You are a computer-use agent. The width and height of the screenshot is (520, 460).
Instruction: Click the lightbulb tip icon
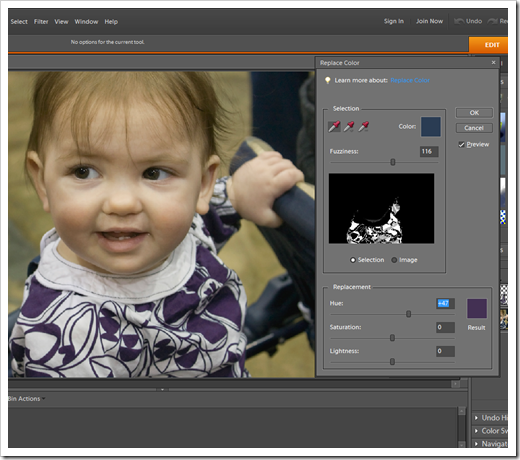click(328, 80)
